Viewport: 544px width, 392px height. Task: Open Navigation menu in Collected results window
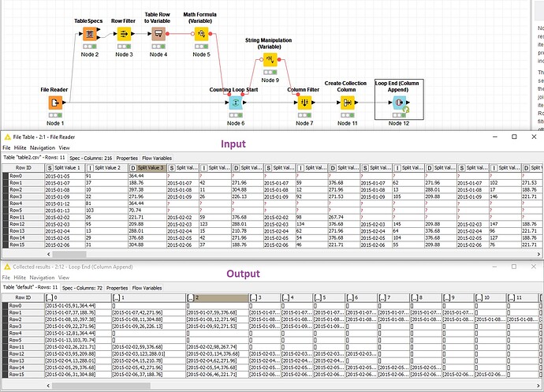[42, 278]
